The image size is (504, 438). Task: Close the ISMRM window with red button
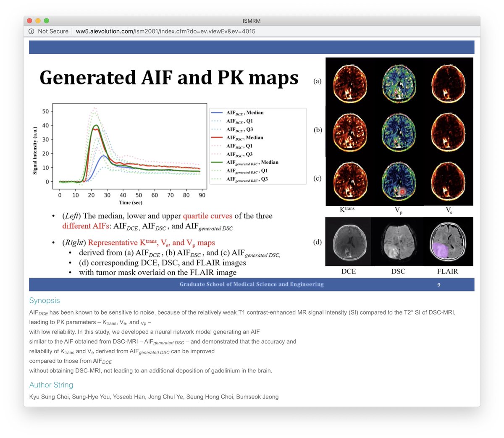(29, 21)
